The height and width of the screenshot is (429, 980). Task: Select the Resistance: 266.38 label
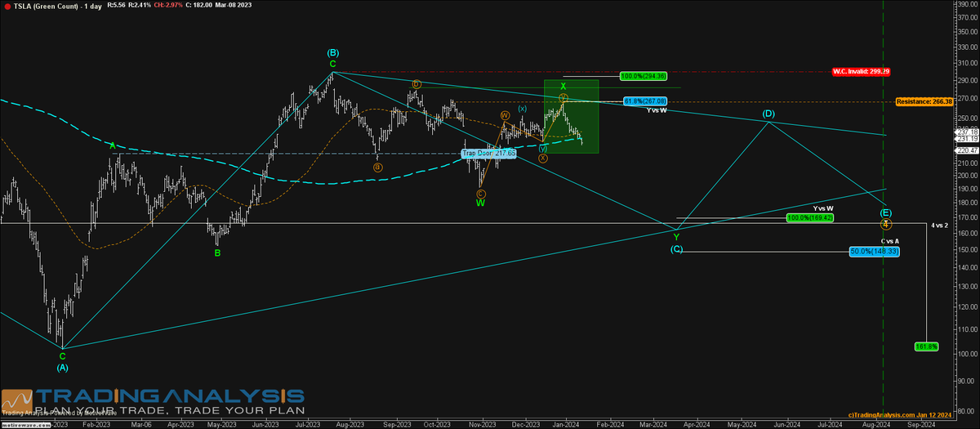(x=924, y=102)
